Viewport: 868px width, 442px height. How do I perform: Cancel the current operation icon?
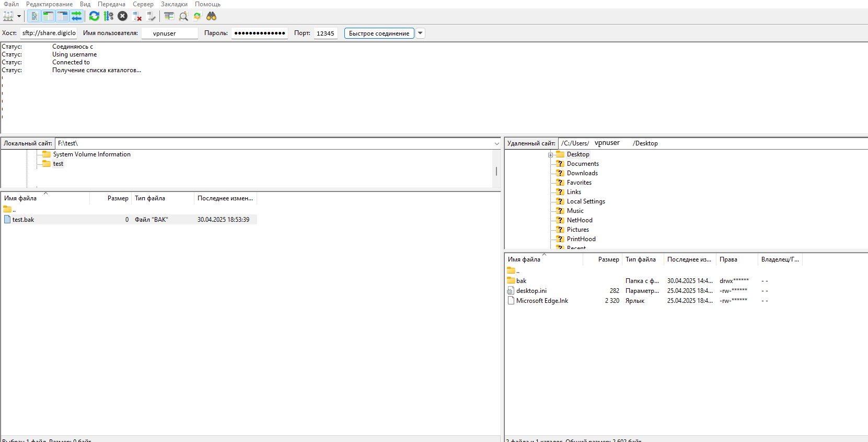123,16
